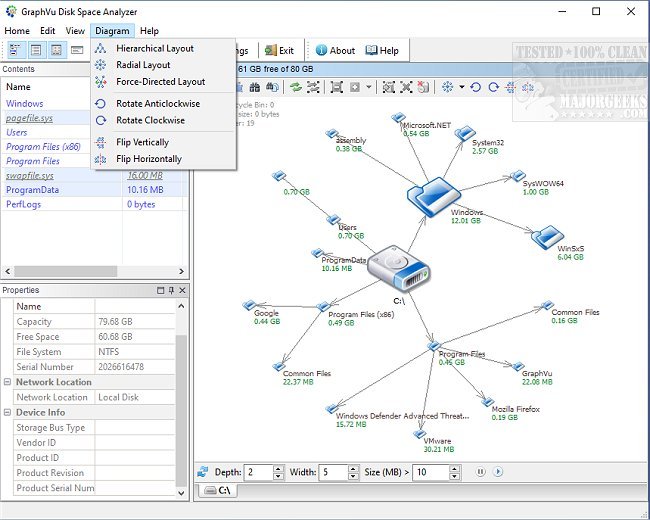Viewport: 650px width, 520px height.
Task: Click the binoculars find-next icon
Action: point(272,87)
